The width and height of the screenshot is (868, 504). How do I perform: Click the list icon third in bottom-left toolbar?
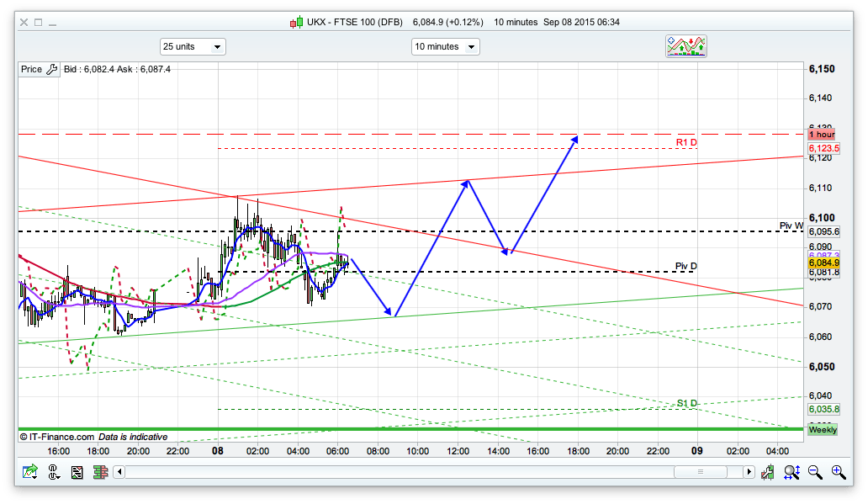[77, 472]
